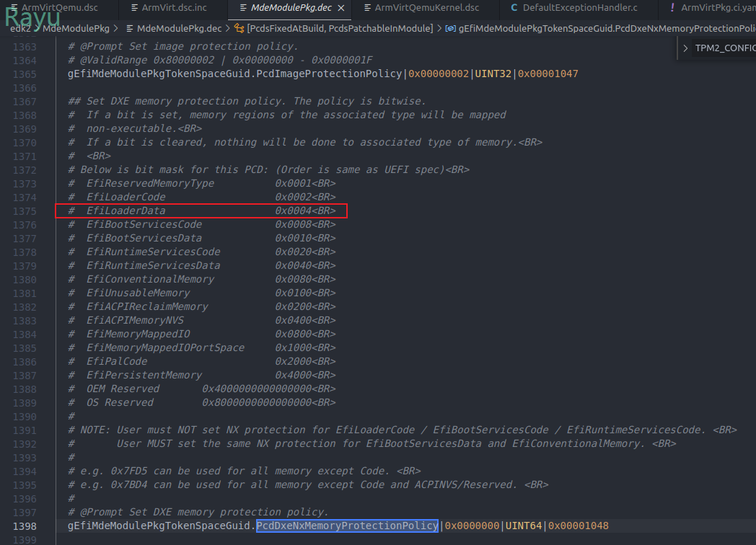
Task: Click the C file icon of DefaultExceptionHandler.c
Action: pos(514,8)
